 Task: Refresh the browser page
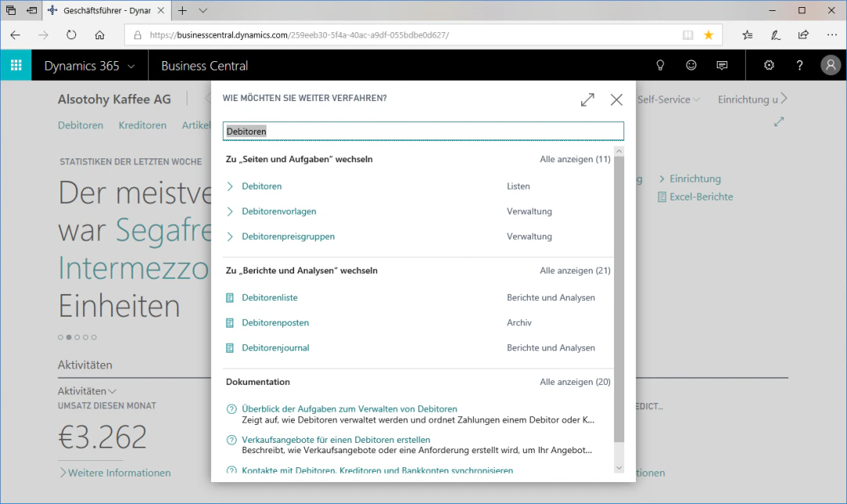[71, 35]
